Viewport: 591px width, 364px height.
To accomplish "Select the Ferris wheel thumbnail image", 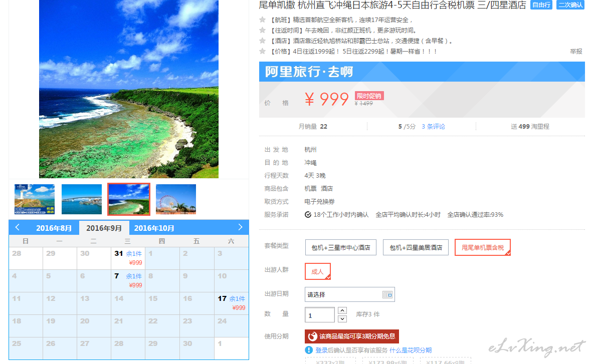I will [x=175, y=199].
